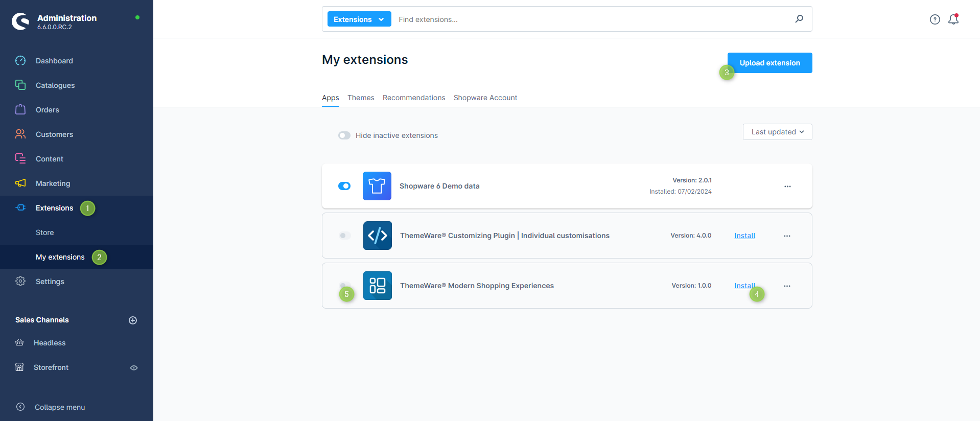Open the notifications bell
The image size is (980, 421).
pos(953,19)
